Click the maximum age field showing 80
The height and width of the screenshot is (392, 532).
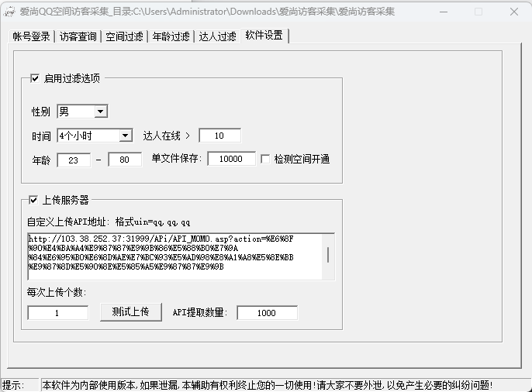click(125, 160)
